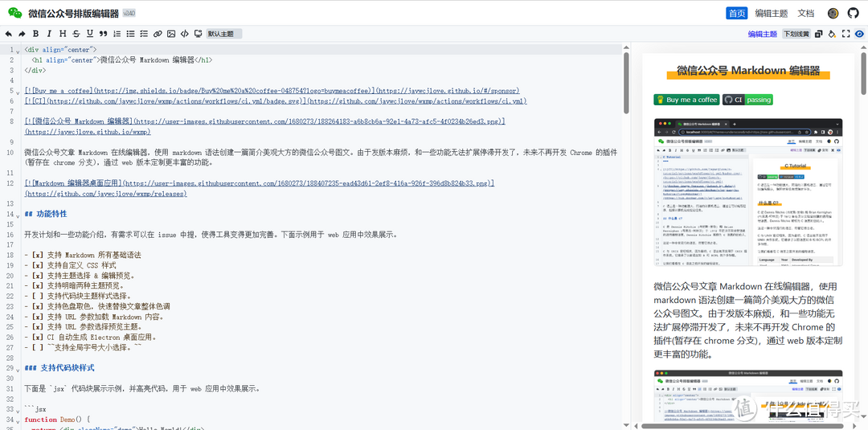868x430 pixels.
Task: Click the preview pane vertical scrollbar
Action: tap(863, 73)
